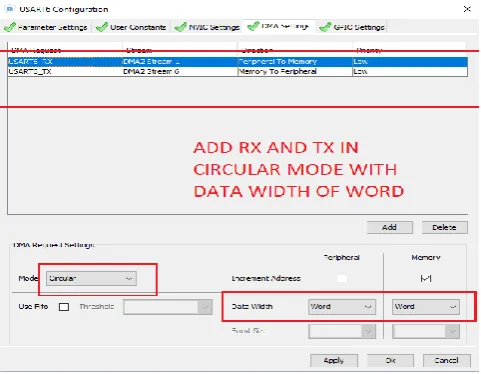This screenshot has width=481, height=374.
Task: Click the DMA Request column header
Action: coord(65,50)
